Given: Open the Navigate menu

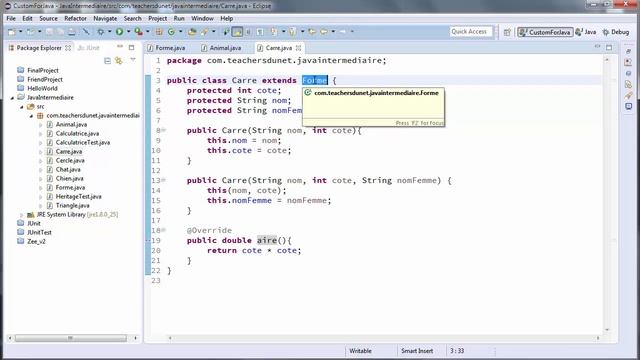Looking at the screenshot, I should (x=105, y=18).
